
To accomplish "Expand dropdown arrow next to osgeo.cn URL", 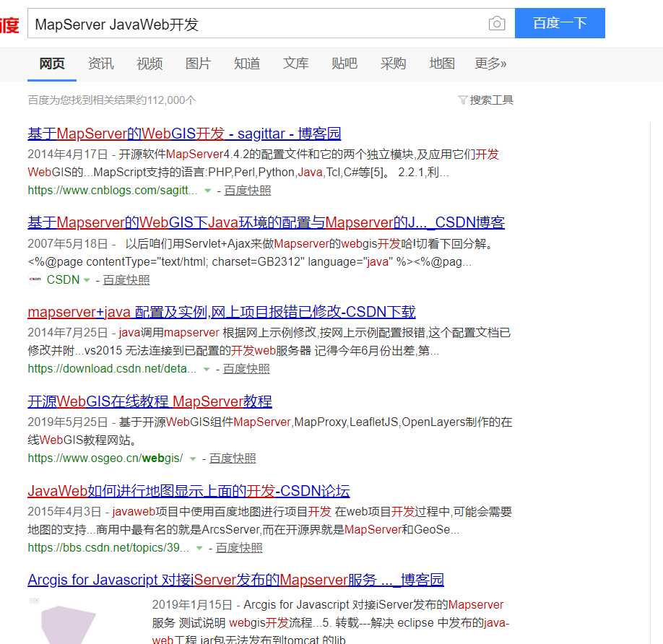I will point(193,458).
